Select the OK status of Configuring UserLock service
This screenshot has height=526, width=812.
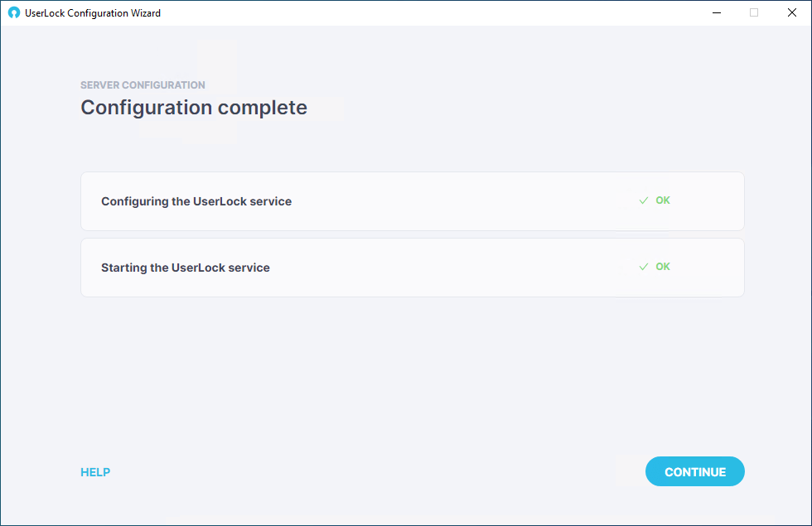663,200
